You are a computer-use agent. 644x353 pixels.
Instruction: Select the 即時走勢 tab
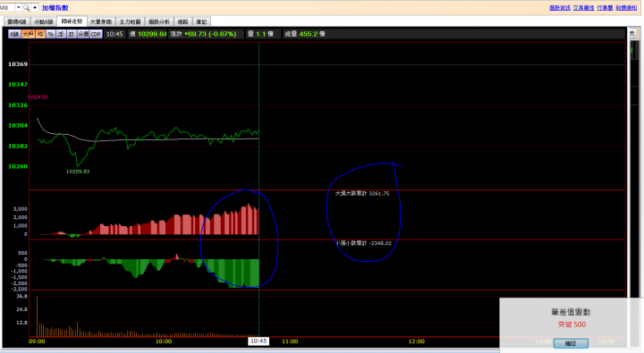coord(72,21)
